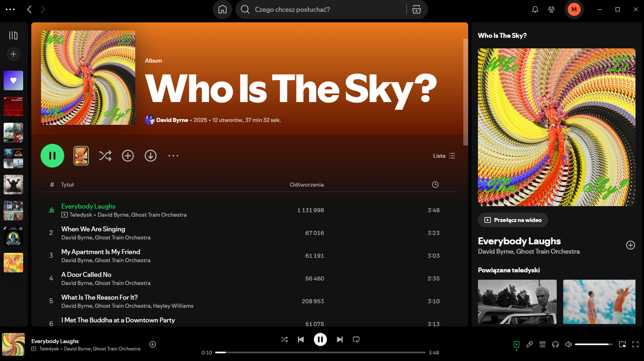Open the album's three-dot more options menu
Screen dimensions: 644x361
173,156
